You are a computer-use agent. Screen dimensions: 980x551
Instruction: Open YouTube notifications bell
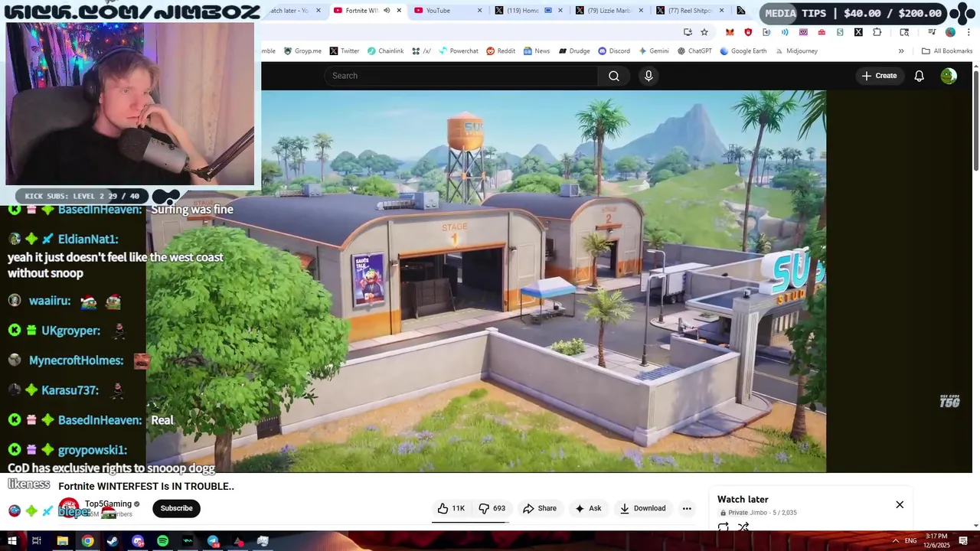click(919, 76)
